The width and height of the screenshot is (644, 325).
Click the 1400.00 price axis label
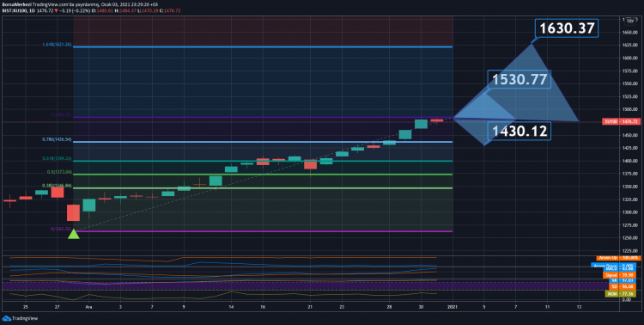pyautogui.click(x=629, y=161)
